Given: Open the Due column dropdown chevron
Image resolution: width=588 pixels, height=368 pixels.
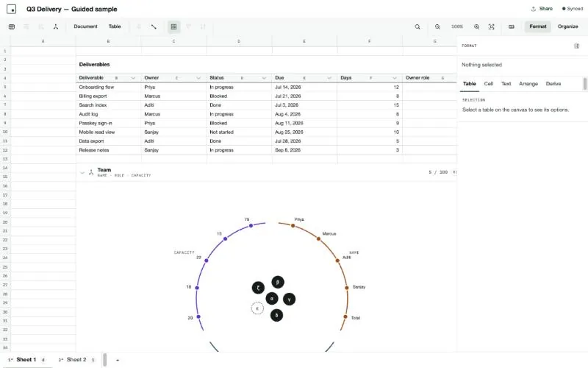Looking at the screenshot, I should coord(329,78).
